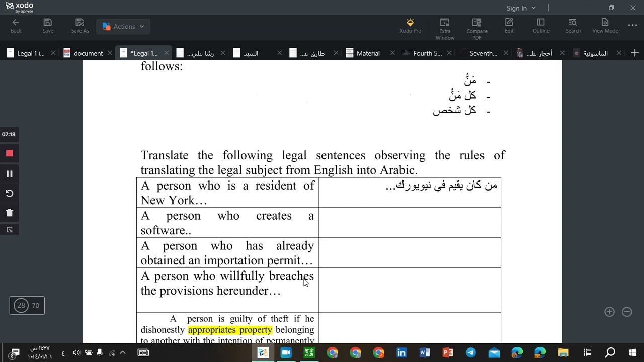Screen dimensions: 644x362
Task: Close the Fourth S... tab
Action: click(x=449, y=53)
